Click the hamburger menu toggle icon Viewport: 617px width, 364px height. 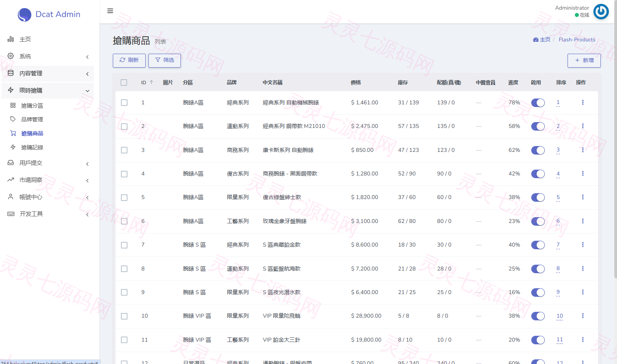pos(110,11)
